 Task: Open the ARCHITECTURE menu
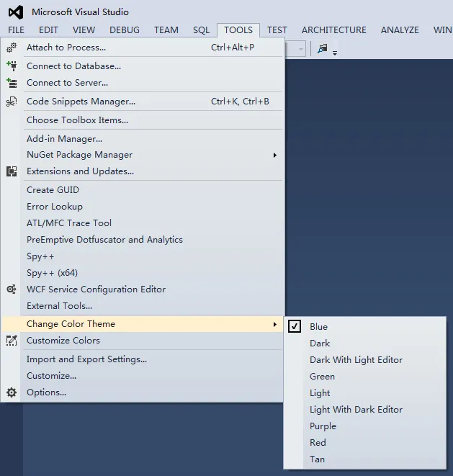click(x=334, y=30)
